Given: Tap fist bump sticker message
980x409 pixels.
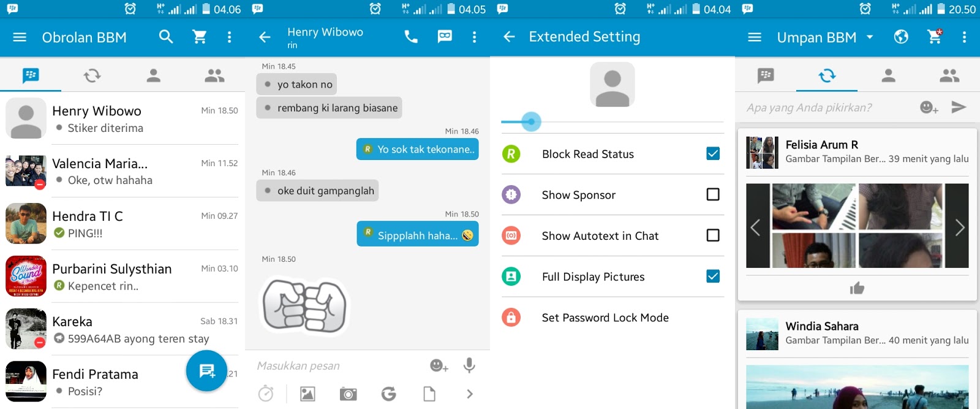Looking at the screenshot, I should click(x=304, y=305).
